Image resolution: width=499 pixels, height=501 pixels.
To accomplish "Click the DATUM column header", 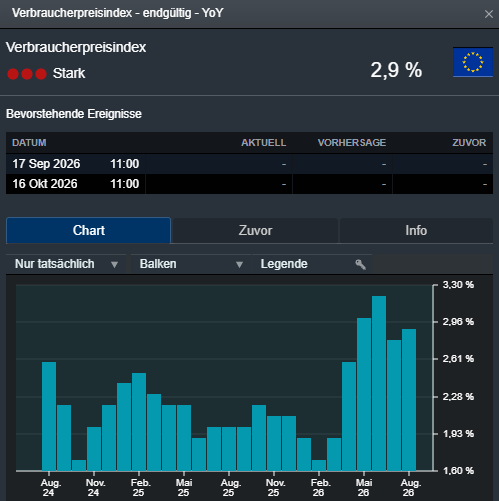I will 29,143.
